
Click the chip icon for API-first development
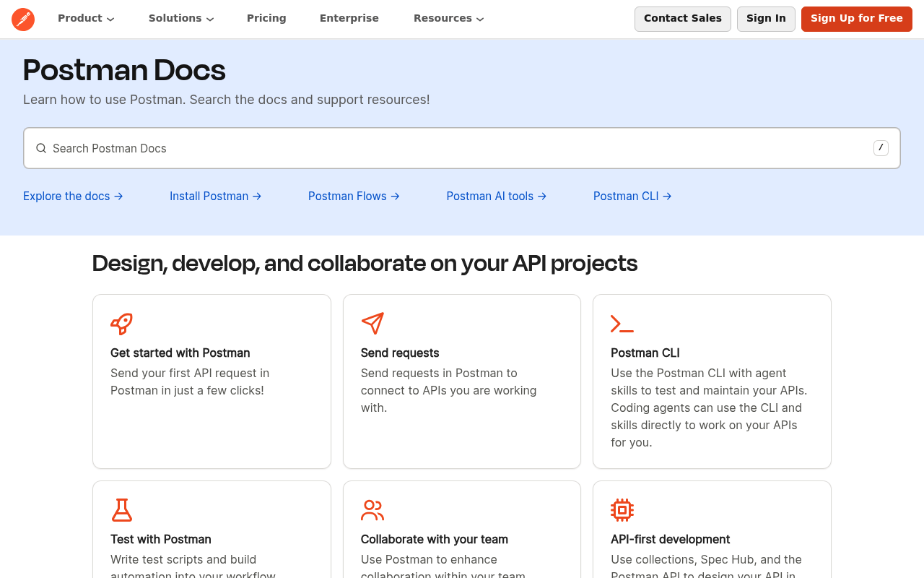coord(622,510)
